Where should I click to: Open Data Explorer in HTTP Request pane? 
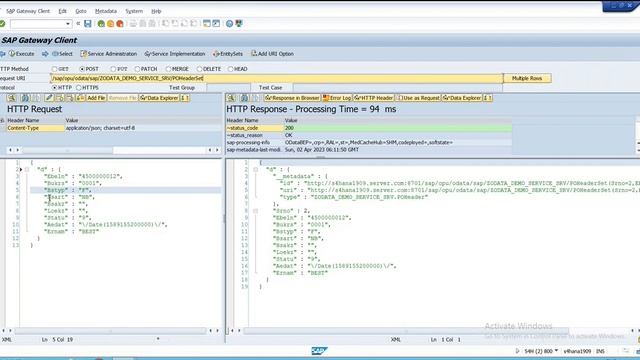coord(159,98)
